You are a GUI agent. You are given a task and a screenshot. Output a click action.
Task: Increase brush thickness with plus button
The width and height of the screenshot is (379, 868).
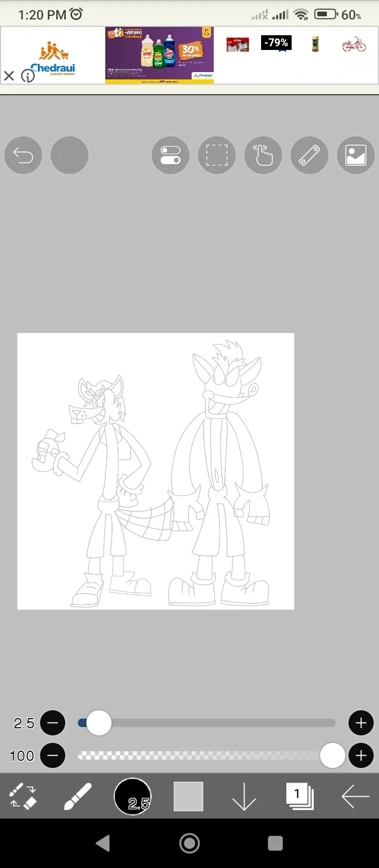click(x=361, y=723)
